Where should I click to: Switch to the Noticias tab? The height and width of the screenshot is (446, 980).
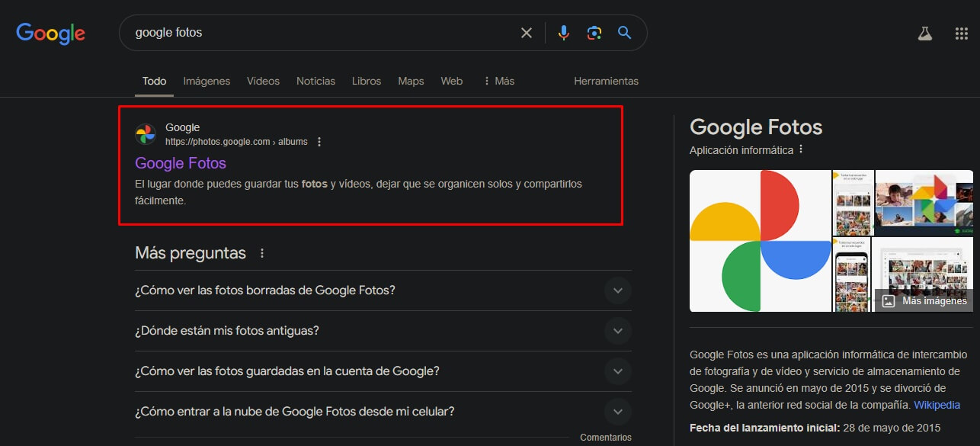coord(315,81)
